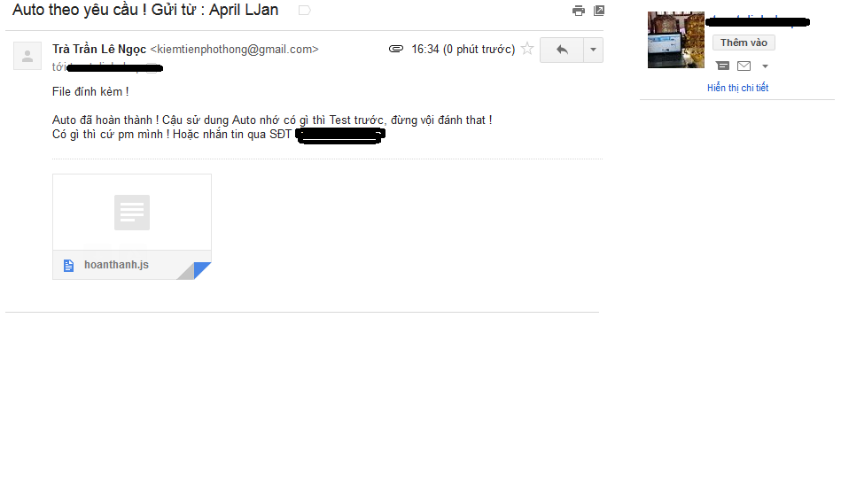Toggle importance label marker next to subject
841x504 pixels.
[304, 11]
